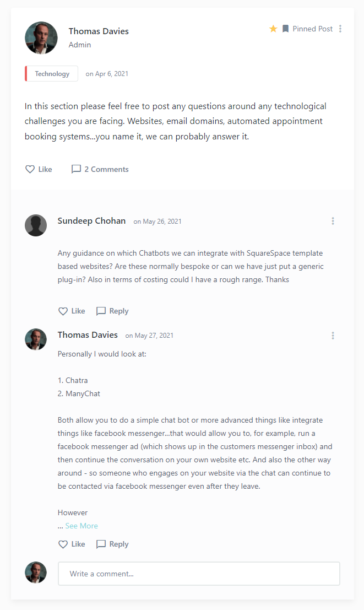This screenshot has height=610, width=364.
Task: Click the heart icon on the main post
Action: click(x=30, y=169)
